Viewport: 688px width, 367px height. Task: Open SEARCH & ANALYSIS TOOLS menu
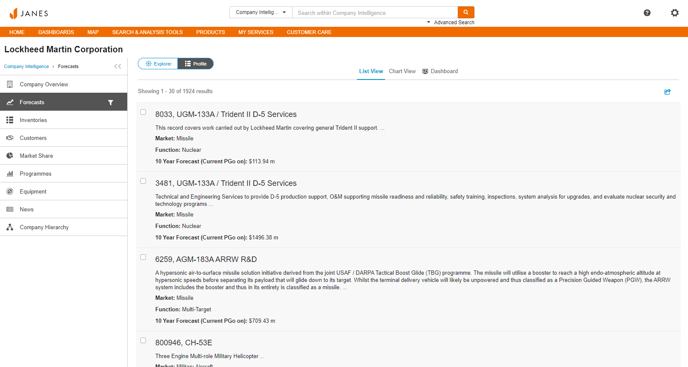147,32
